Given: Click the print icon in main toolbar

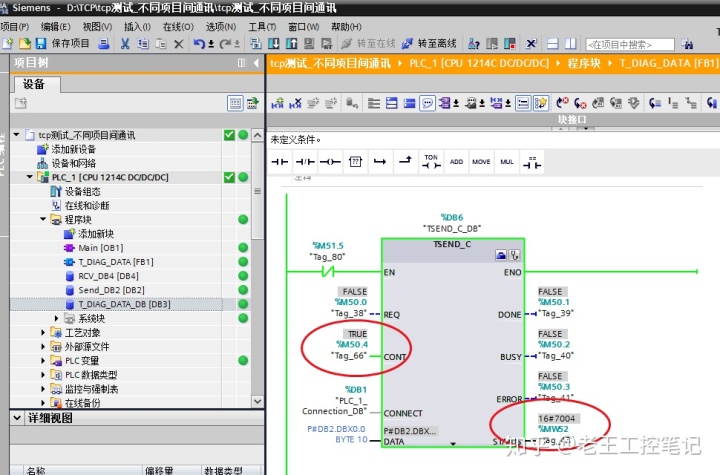Looking at the screenshot, I should [104, 44].
